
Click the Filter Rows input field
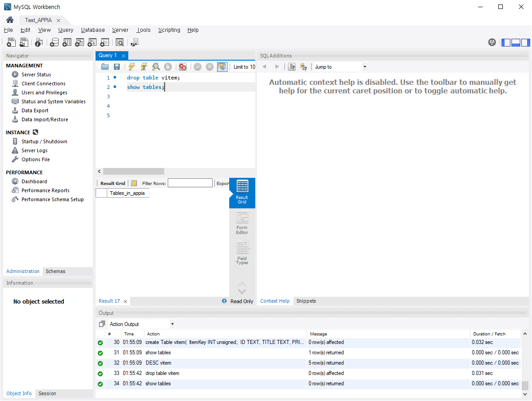pyautogui.click(x=190, y=183)
